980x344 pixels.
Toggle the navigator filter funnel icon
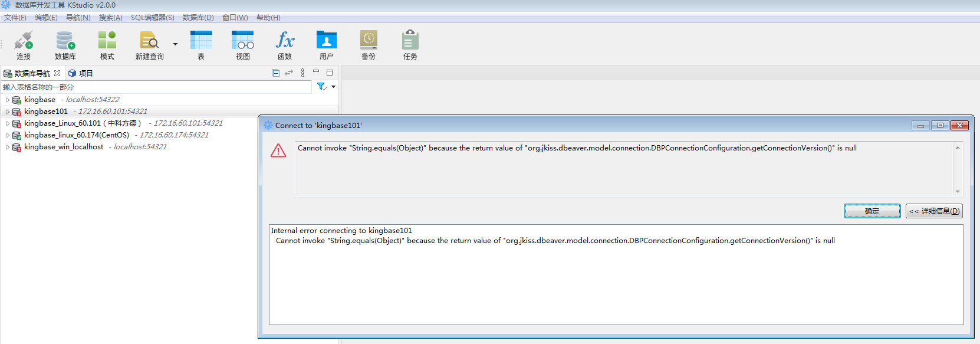click(321, 87)
